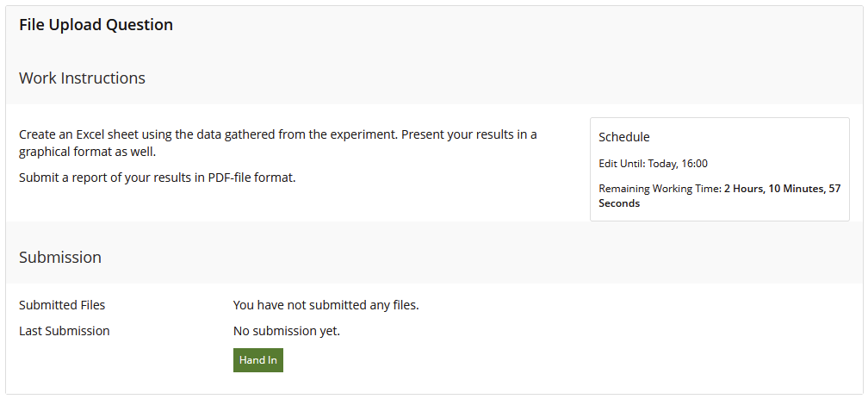Screen dimensions: 868x399
Task: Click 'You have not submitted any files' message
Action: pos(325,305)
